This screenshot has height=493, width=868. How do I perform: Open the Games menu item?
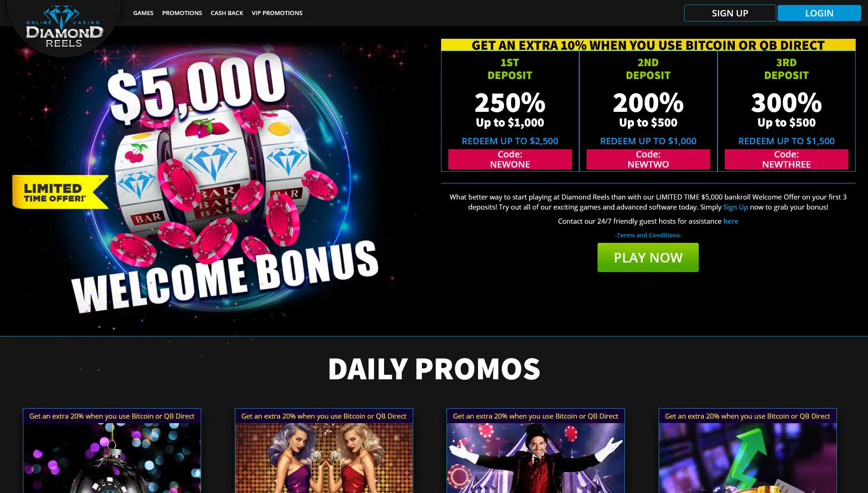[143, 13]
